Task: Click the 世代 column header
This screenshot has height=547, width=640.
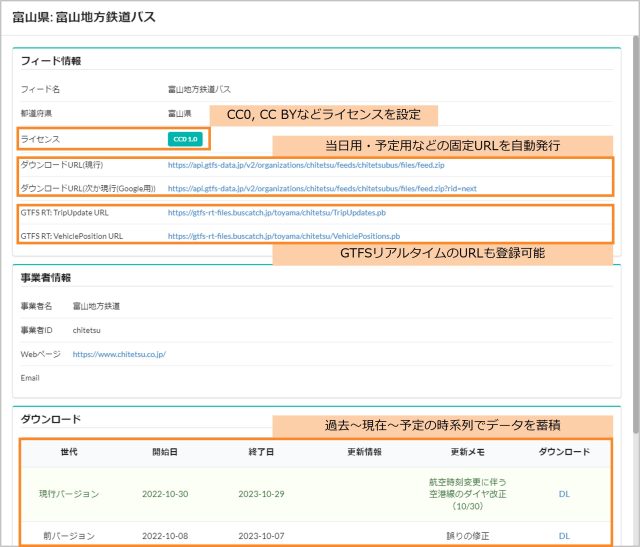Action: (x=69, y=452)
